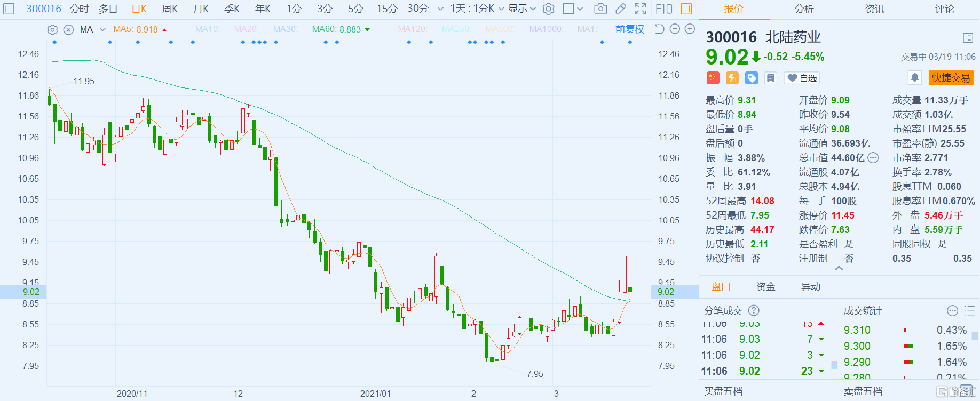This screenshot has height=401, width=980.
Task: Select 季K quarterly candlestick
Action: [232, 9]
